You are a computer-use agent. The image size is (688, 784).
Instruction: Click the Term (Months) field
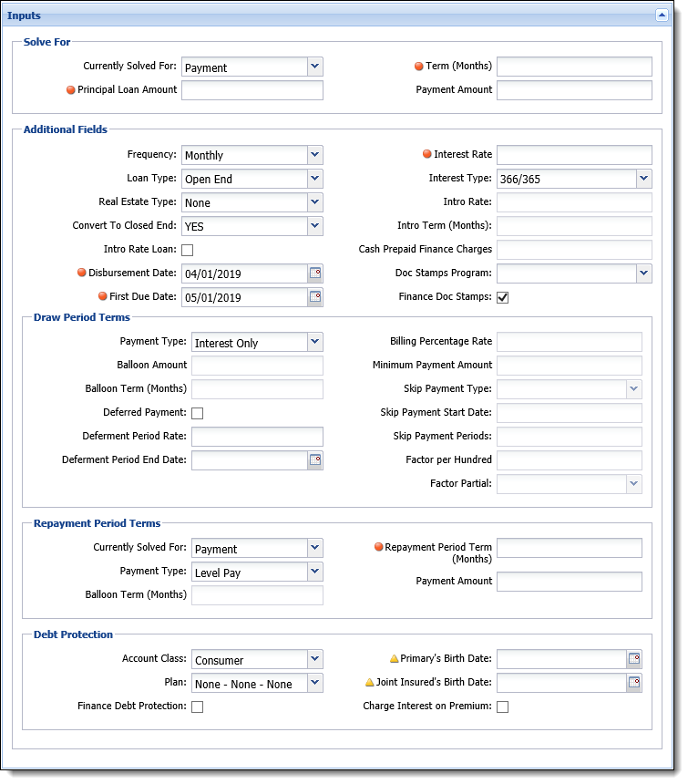tap(574, 67)
